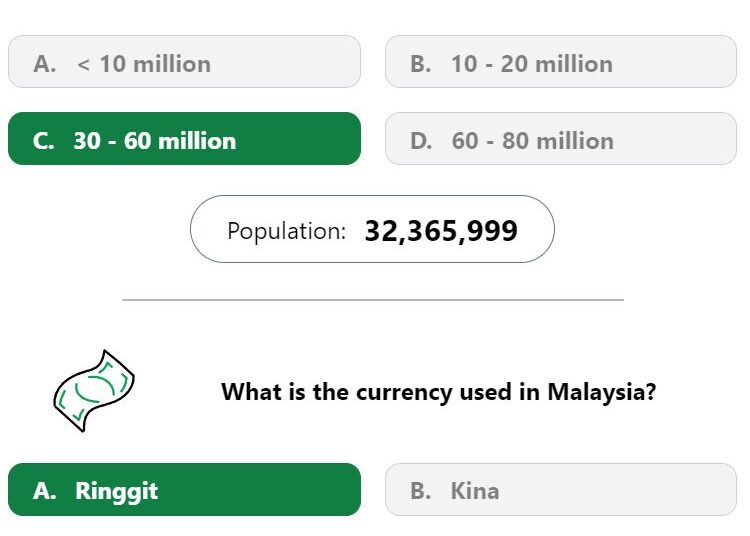Screen dimensions: 750x536
Task: Click the letter 'C.' on the green population option
Action: [x=44, y=141]
